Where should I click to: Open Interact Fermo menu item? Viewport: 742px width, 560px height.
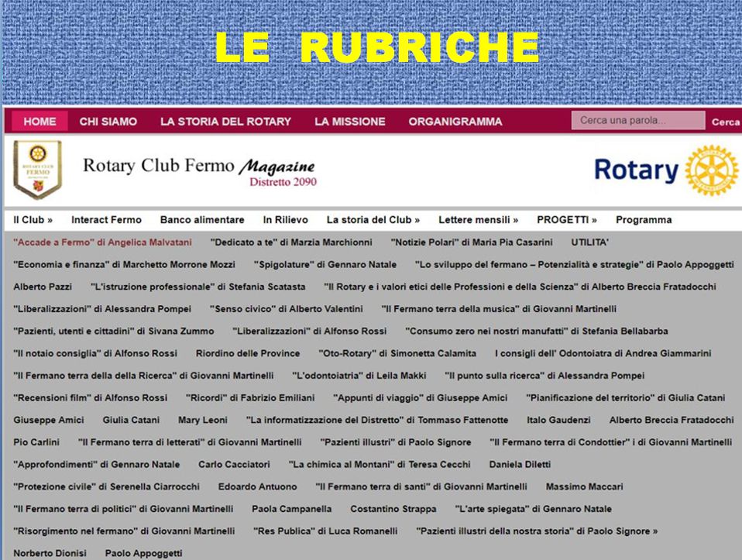click(106, 220)
